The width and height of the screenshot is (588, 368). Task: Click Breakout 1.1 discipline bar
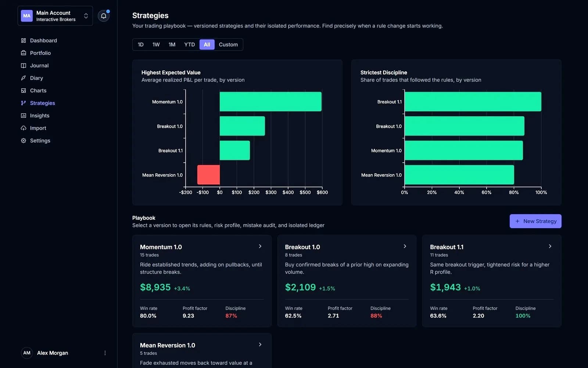pyautogui.click(x=473, y=102)
